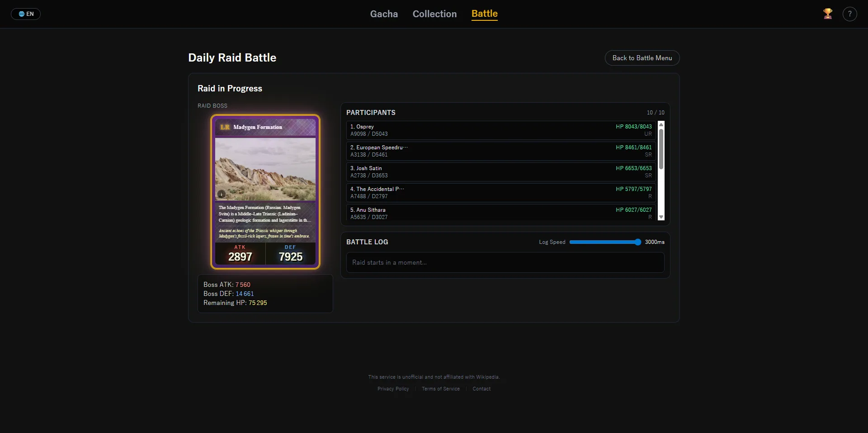The height and width of the screenshot is (433, 868).
Task: Open the Collection tab
Action: (x=434, y=14)
